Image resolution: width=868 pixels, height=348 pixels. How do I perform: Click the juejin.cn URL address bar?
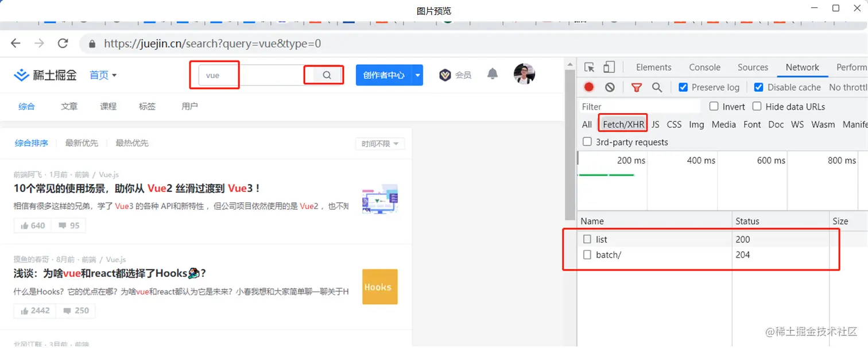212,44
